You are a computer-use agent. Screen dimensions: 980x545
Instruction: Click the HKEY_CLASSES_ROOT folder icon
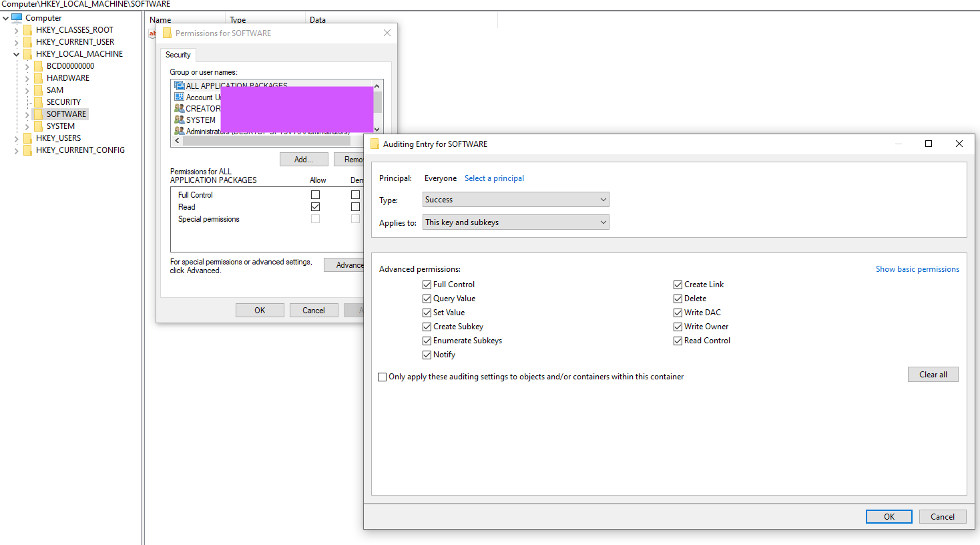[28, 30]
